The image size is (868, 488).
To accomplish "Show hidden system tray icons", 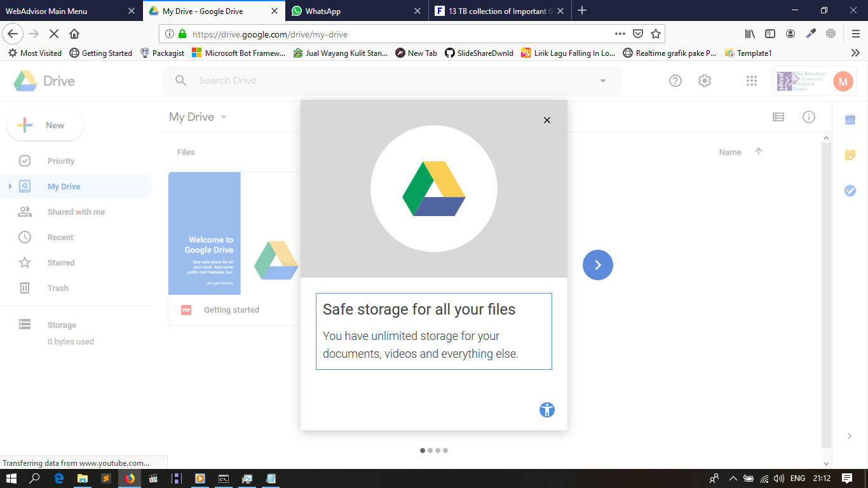I will (x=733, y=478).
